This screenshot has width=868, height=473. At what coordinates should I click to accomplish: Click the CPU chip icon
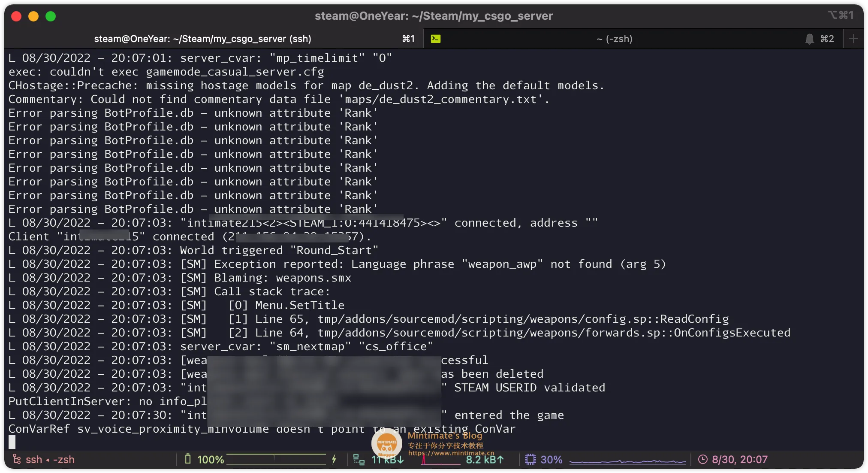pyautogui.click(x=530, y=459)
